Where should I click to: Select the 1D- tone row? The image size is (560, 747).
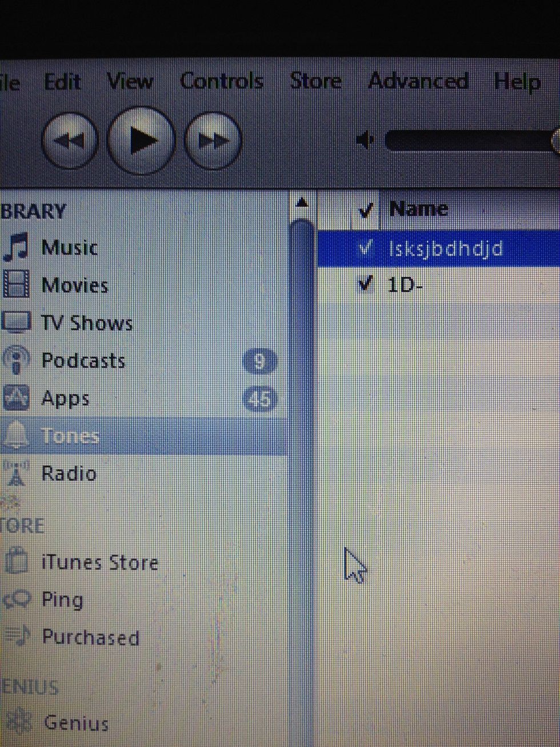438,284
